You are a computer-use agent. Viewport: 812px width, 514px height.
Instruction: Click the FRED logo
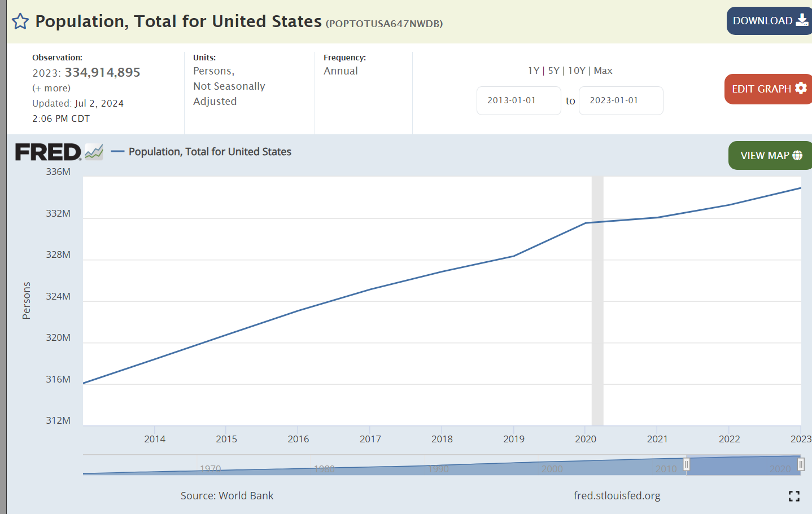tap(48, 152)
